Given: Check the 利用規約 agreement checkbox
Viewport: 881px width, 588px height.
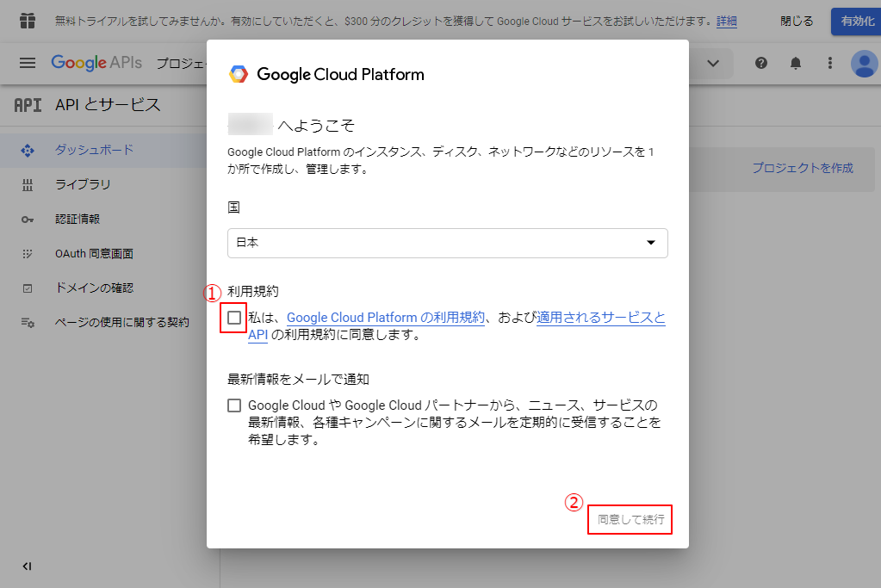Looking at the screenshot, I should point(234,318).
